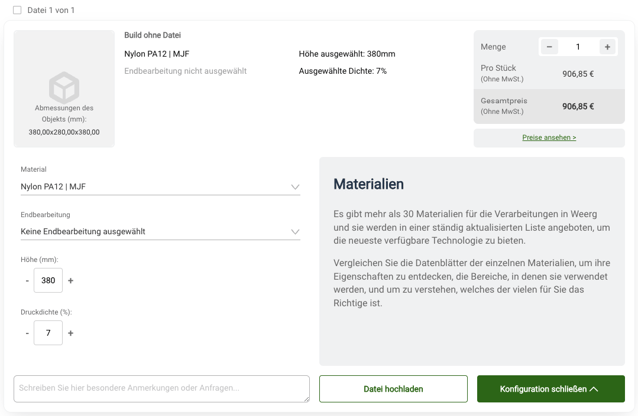Click the 3D cube object placeholder icon
638x416 pixels.
click(x=64, y=88)
